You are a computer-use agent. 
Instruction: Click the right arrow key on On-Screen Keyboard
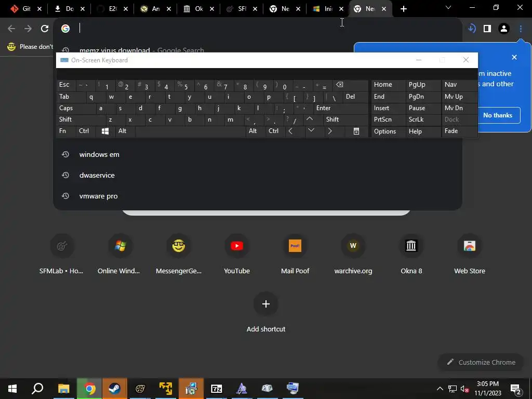click(x=330, y=131)
